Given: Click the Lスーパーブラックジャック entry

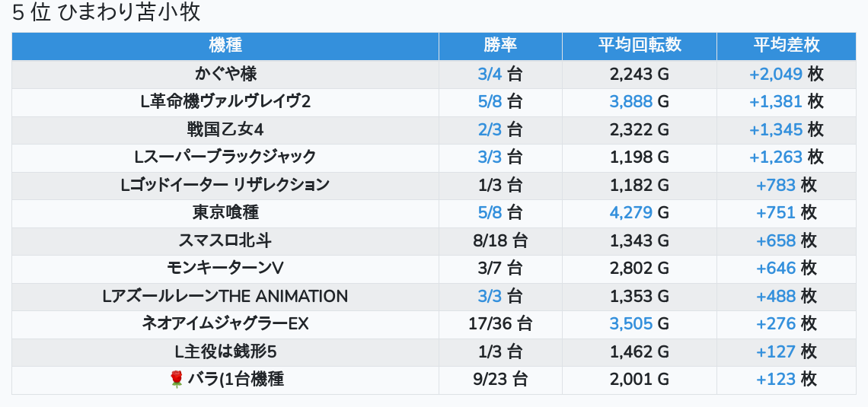Looking at the screenshot, I should click(x=225, y=157).
